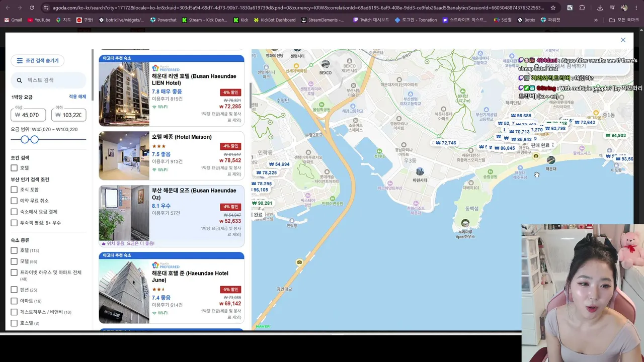Open the Gmail bookmark
This screenshot has height=362, width=644.
point(13,20)
